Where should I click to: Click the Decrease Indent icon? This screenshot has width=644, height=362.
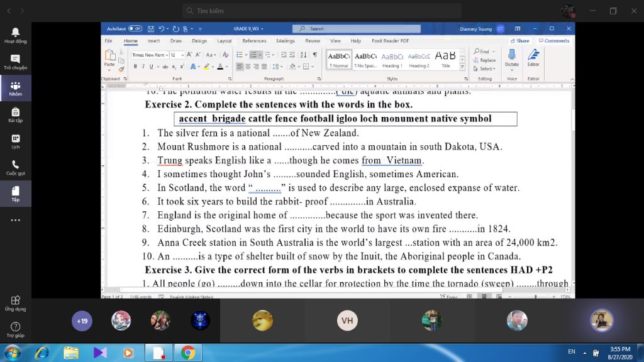tap(284, 55)
